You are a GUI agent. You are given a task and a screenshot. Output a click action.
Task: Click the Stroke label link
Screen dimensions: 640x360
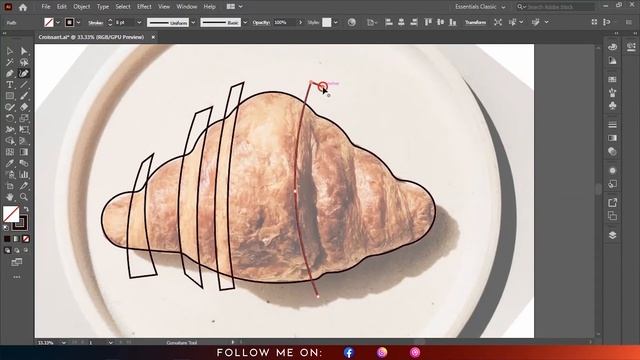click(96, 23)
